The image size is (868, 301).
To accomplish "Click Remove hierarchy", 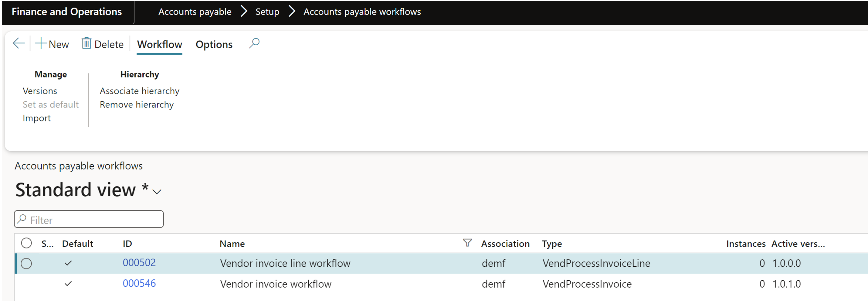I will point(137,104).
